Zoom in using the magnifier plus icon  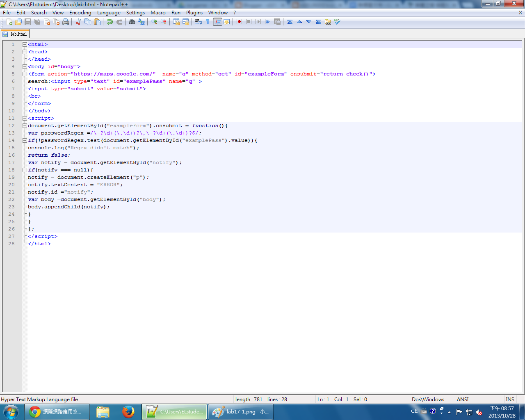click(154, 22)
